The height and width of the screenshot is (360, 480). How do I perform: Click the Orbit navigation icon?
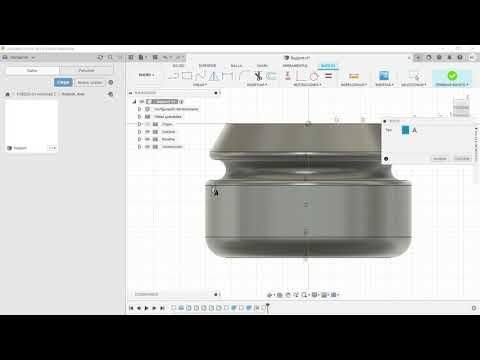click(x=270, y=295)
